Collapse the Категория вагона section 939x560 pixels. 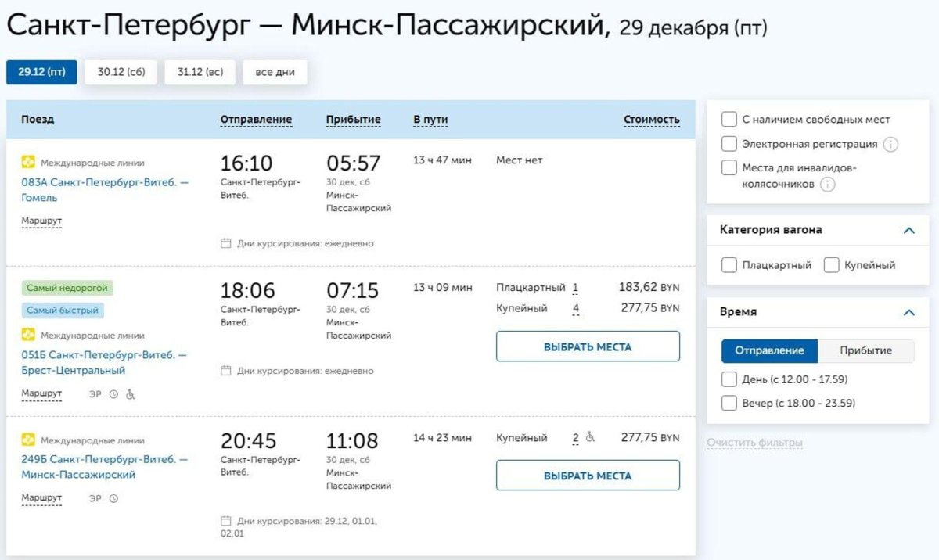coord(908,231)
